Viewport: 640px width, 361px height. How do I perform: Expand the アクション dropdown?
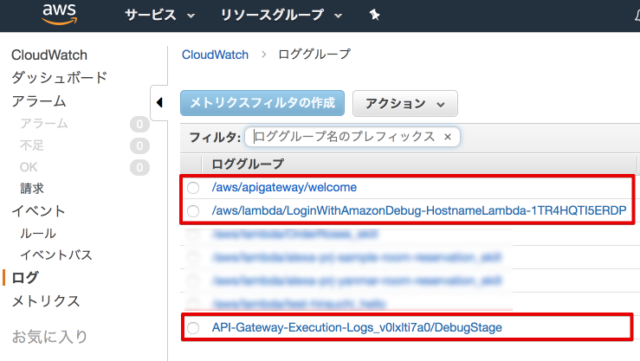[x=404, y=103]
